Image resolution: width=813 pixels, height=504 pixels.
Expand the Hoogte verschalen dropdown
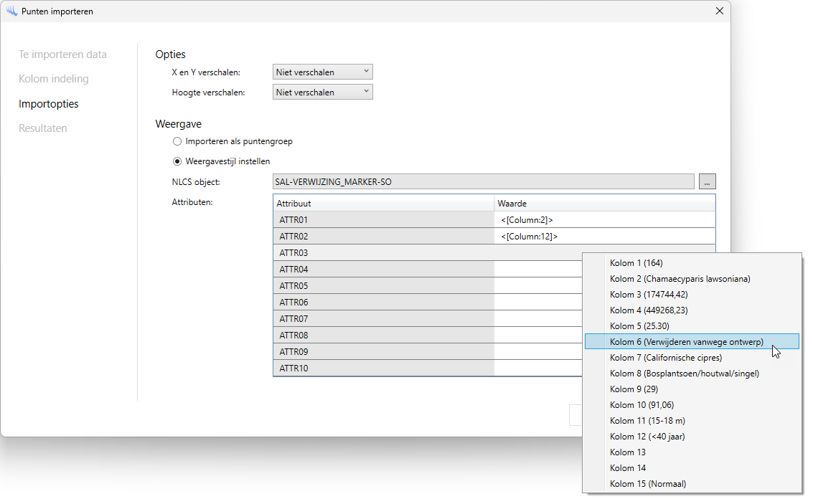(x=322, y=92)
